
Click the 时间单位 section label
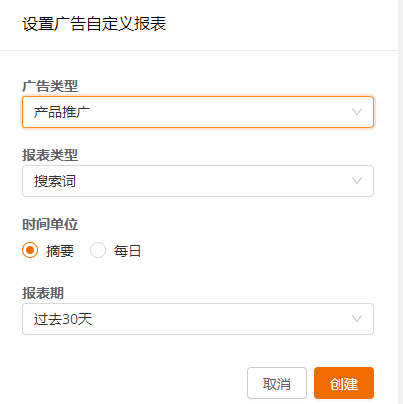pyautogui.click(x=50, y=224)
